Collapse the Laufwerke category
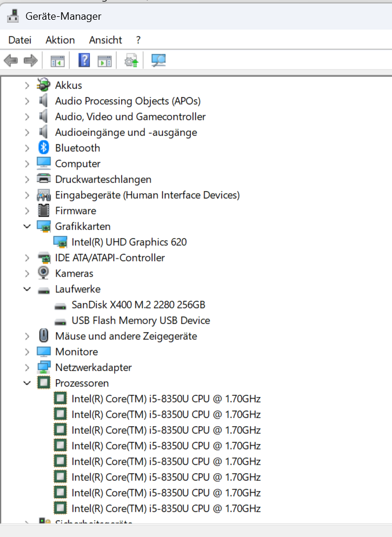The image size is (392, 537). [x=27, y=289]
